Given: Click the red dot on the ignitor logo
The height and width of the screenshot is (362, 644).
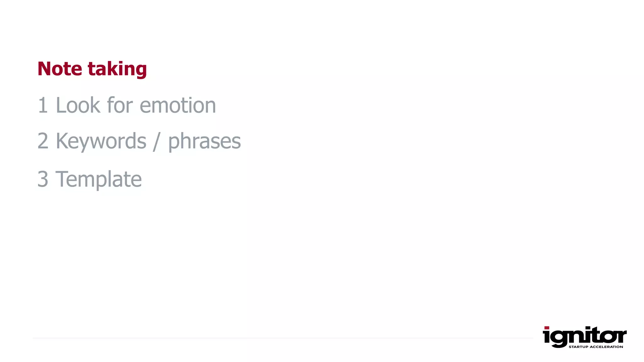Looking at the screenshot, I should point(547,328).
